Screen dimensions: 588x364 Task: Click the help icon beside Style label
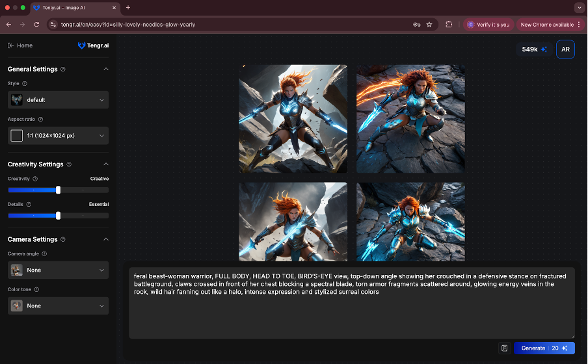(x=25, y=84)
